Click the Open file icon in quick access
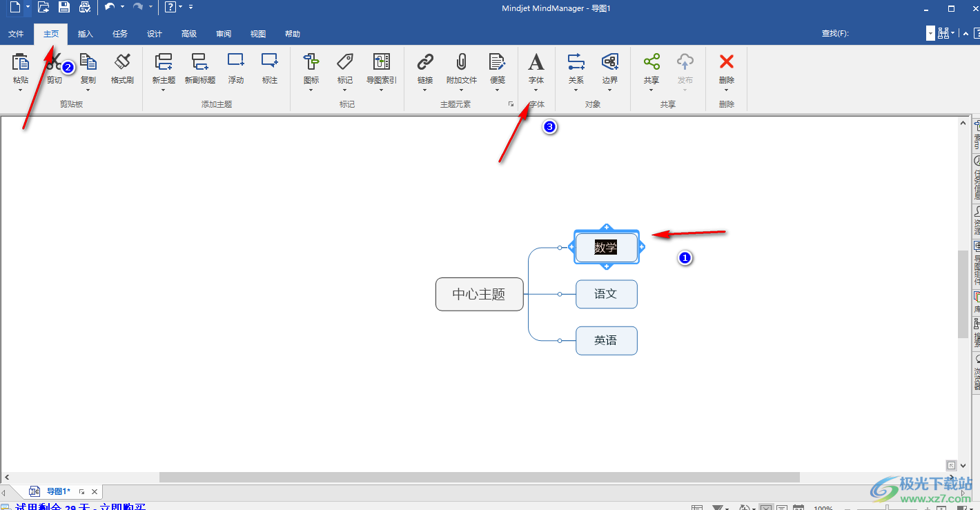980x510 pixels. click(43, 7)
